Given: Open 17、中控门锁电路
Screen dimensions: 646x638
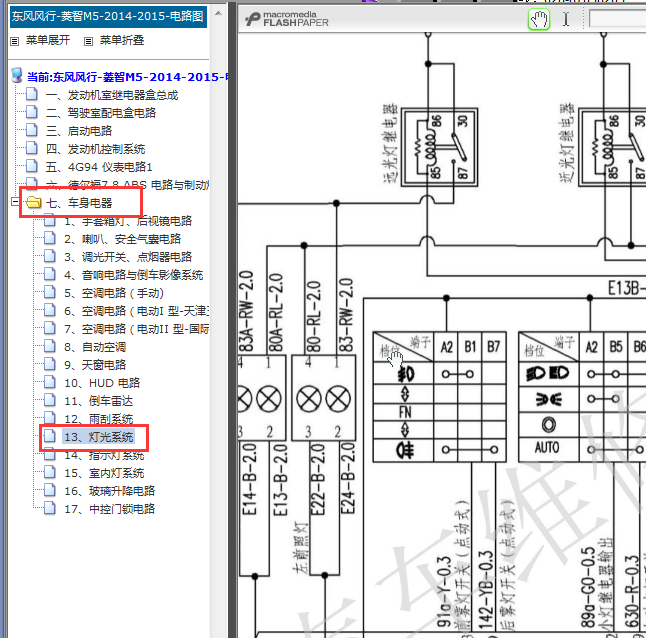Looking at the screenshot, I should click(x=110, y=509).
